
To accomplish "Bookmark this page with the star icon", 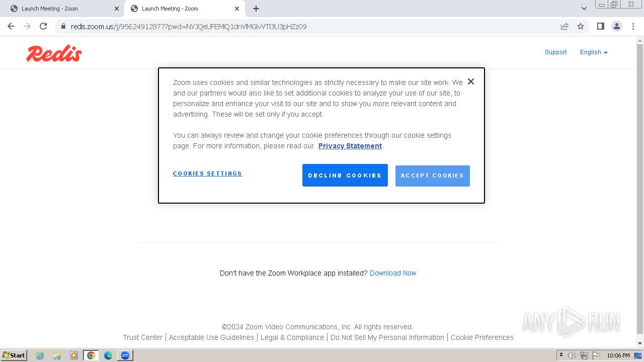I will (581, 26).
